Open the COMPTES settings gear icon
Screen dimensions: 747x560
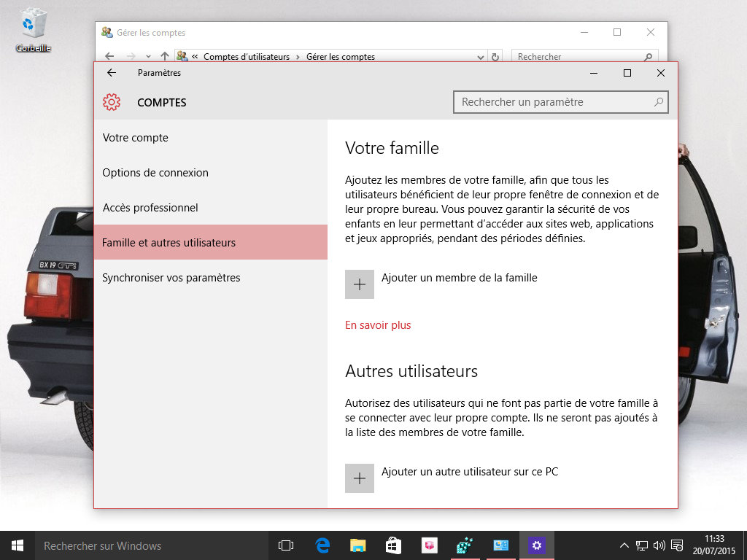point(111,102)
